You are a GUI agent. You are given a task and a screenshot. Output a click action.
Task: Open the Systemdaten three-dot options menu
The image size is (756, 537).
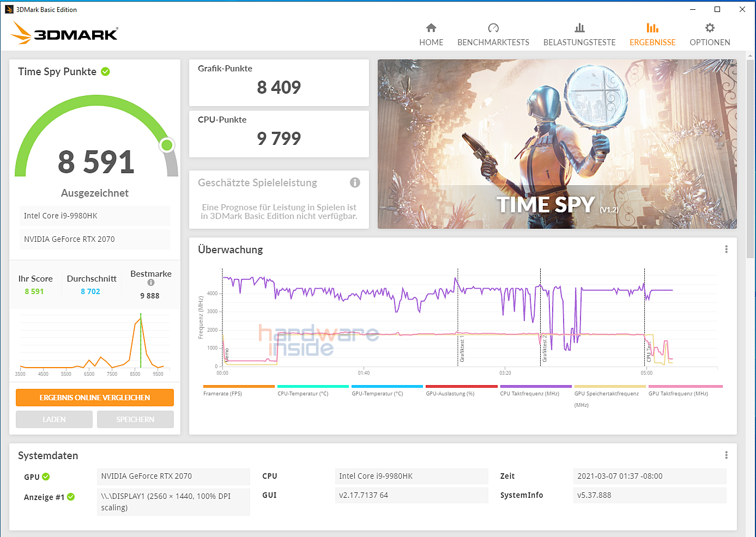pyautogui.click(x=726, y=455)
